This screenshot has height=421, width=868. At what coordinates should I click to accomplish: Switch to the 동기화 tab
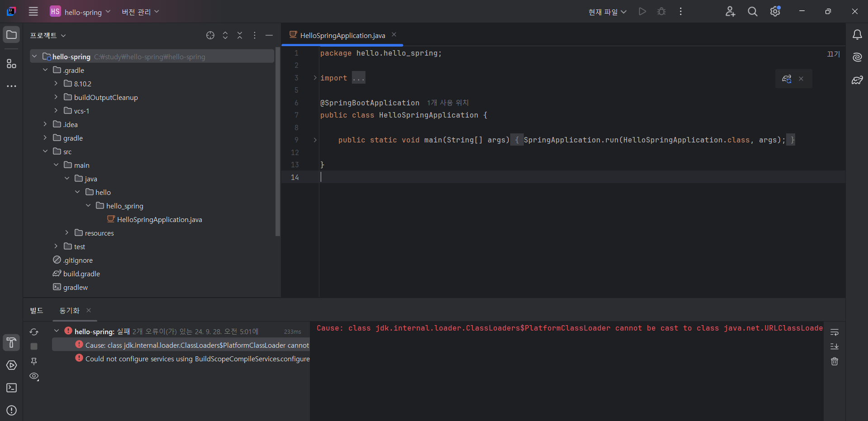[69, 310]
